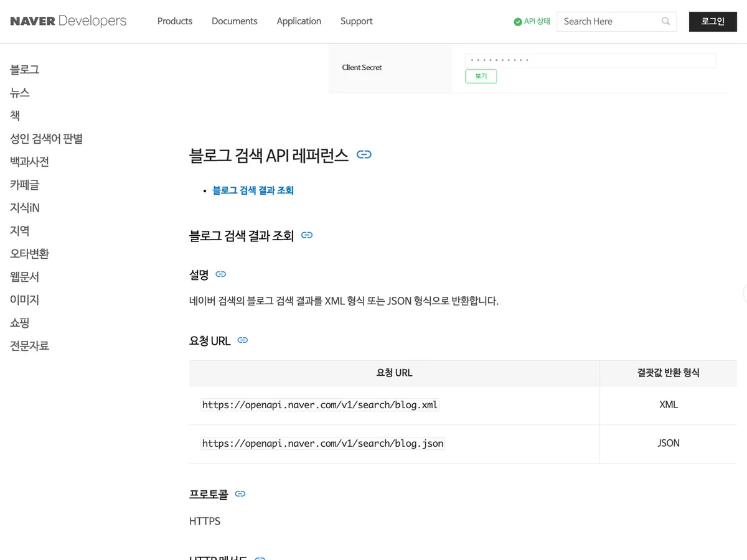Click the HTTPS protocol text
747x560 pixels.
point(205,521)
